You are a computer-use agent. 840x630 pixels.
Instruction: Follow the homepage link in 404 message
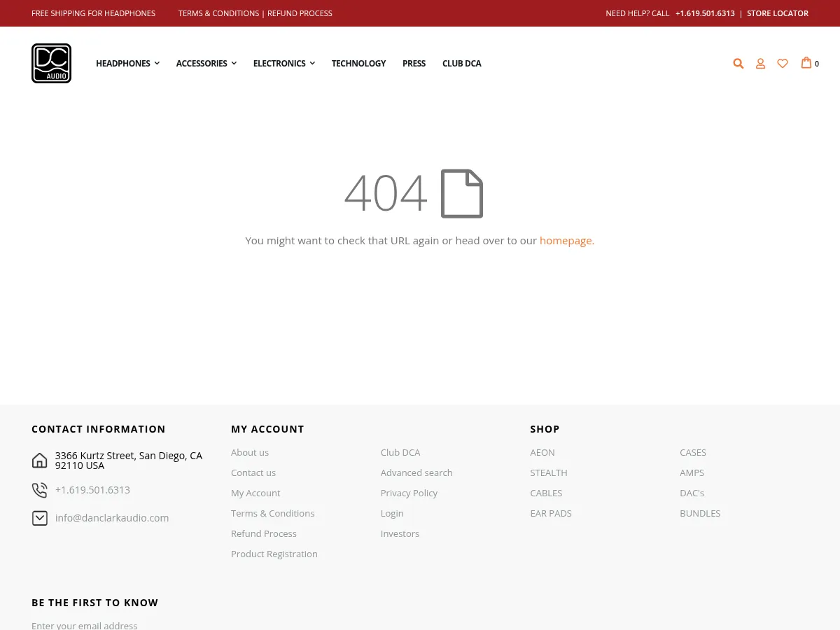566,241
